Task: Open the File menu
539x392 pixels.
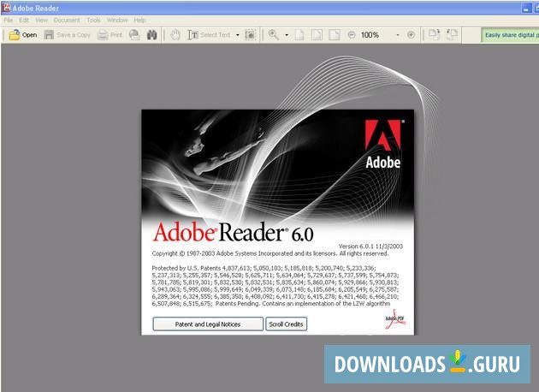Action: pos(9,21)
